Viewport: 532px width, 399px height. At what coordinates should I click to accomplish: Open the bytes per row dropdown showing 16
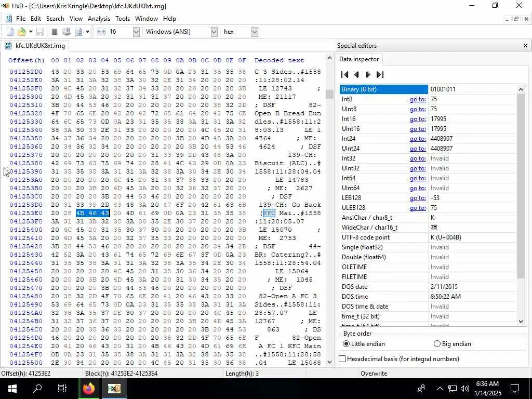[136, 32]
